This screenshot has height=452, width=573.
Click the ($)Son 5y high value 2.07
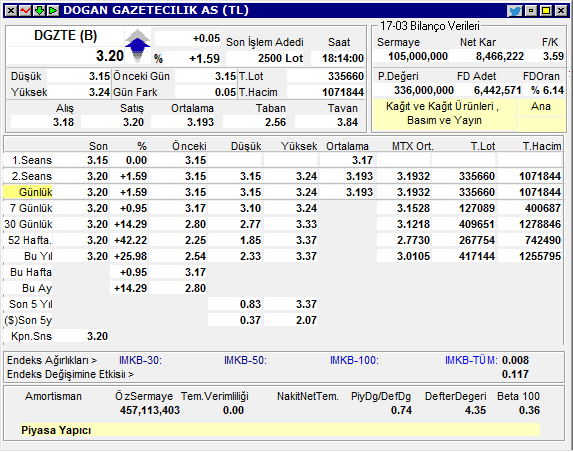coord(306,320)
